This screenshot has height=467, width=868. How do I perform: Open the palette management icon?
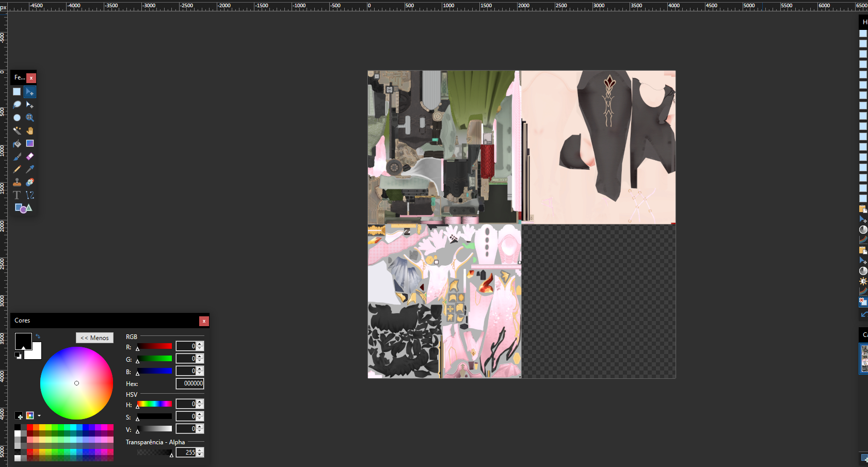[x=30, y=416]
